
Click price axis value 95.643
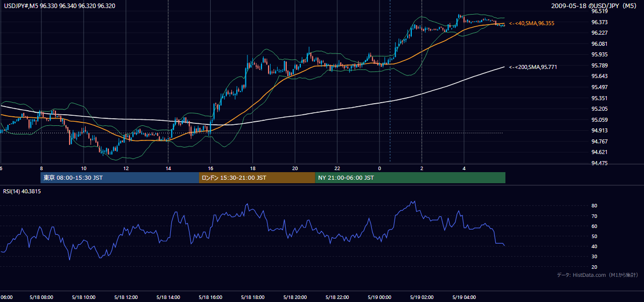599,76
